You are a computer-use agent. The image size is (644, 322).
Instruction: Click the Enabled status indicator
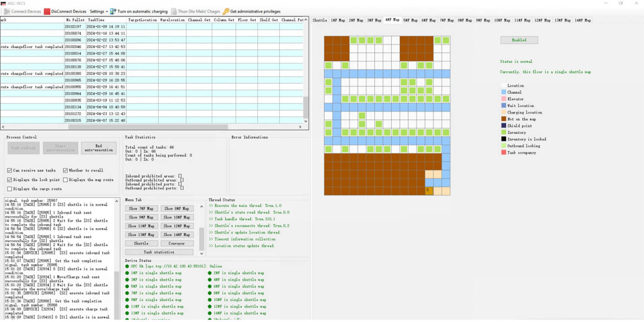coord(519,40)
